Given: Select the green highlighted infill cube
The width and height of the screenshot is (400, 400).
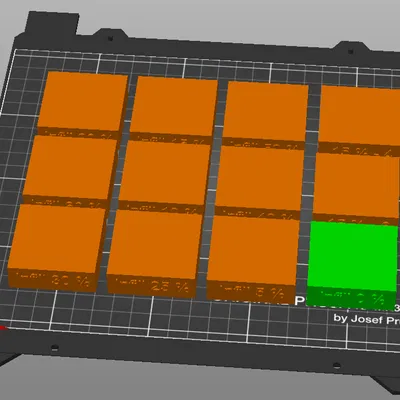Looking at the screenshot, I should coord(352,263).
